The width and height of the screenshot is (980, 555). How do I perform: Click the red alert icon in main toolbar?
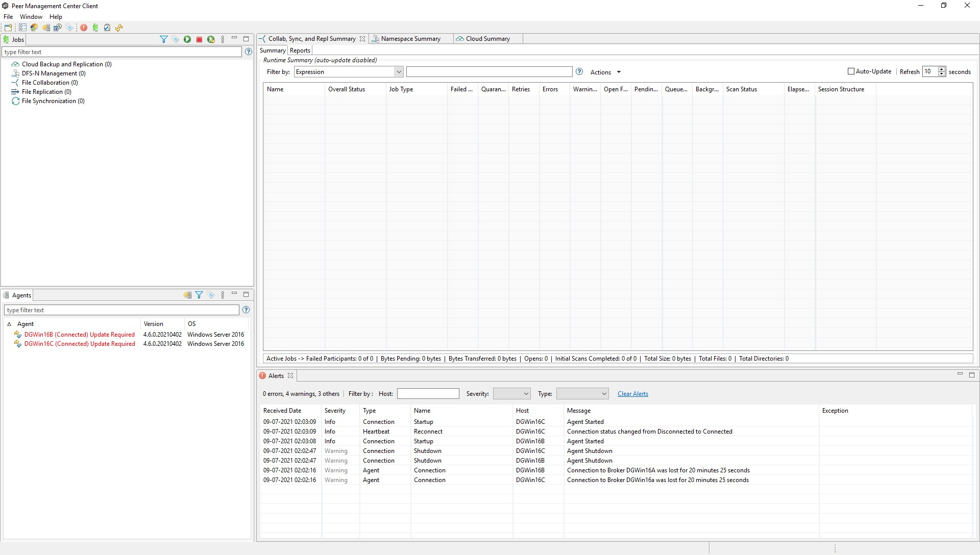point(84,28)
